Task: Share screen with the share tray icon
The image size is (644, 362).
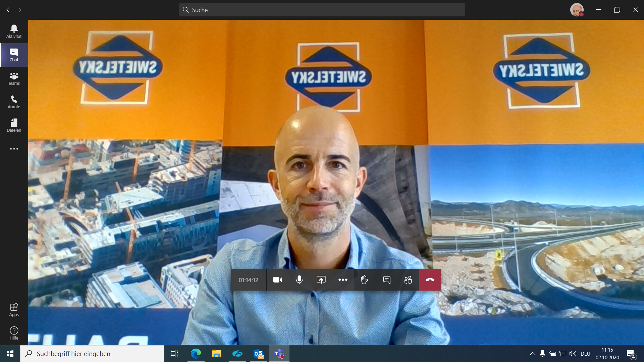Action: pos(321,280)
